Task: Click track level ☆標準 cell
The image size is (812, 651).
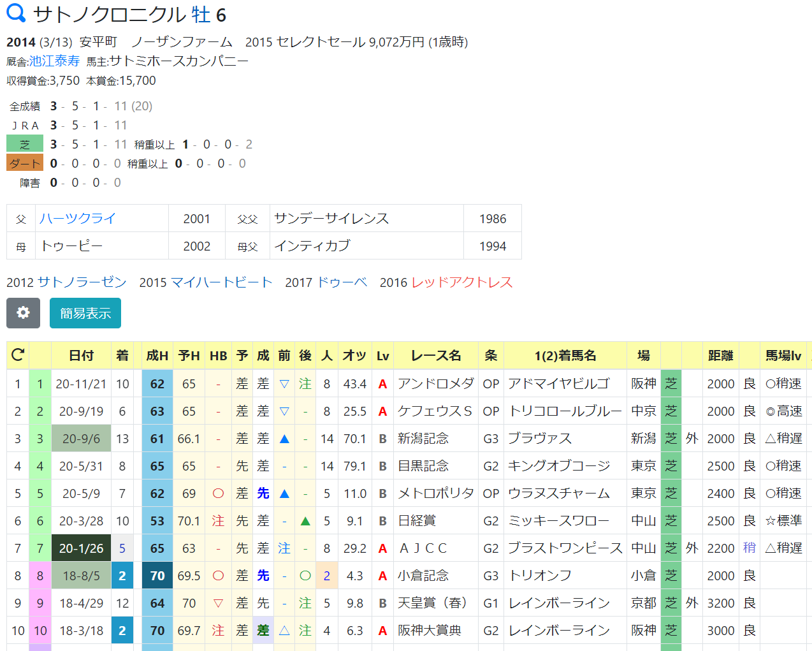Action: click(x=784, y=521)
